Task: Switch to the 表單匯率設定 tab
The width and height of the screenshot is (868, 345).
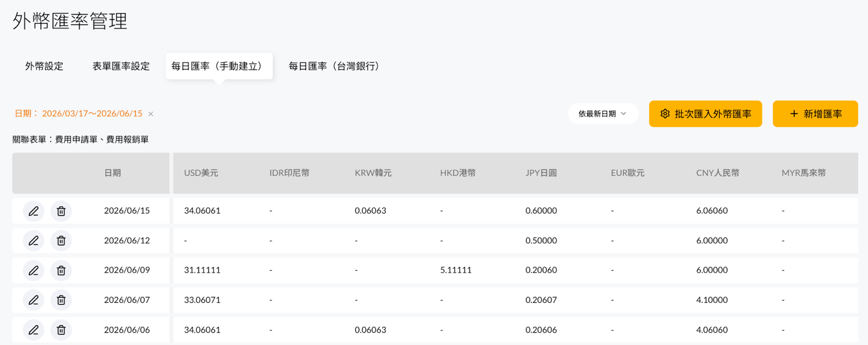Action: coord(121,66)
